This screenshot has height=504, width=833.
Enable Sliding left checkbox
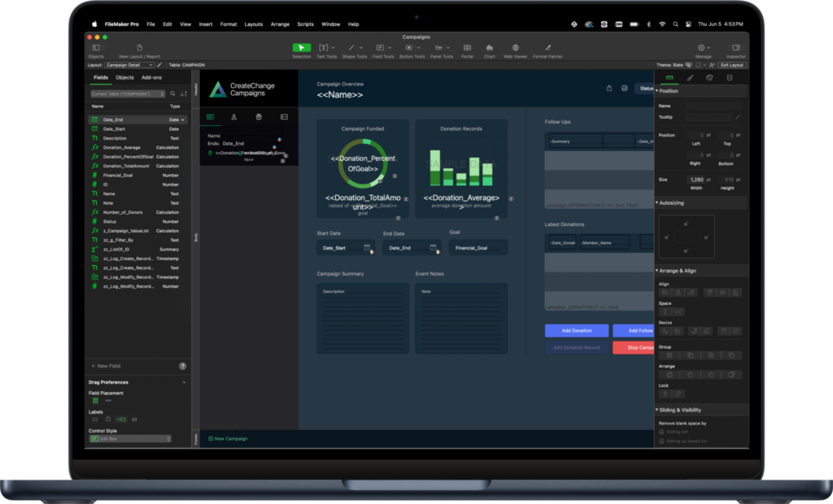coord(661,432)
